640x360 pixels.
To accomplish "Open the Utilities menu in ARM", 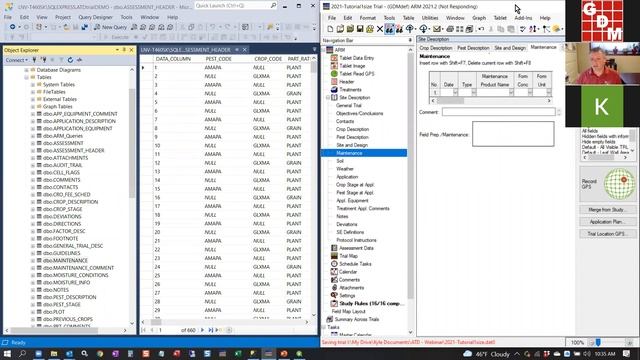I will 430,18.
